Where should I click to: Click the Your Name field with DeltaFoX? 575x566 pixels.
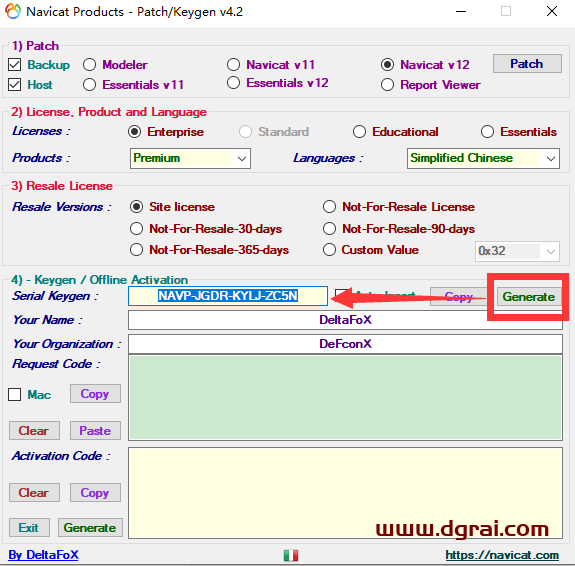345,320
